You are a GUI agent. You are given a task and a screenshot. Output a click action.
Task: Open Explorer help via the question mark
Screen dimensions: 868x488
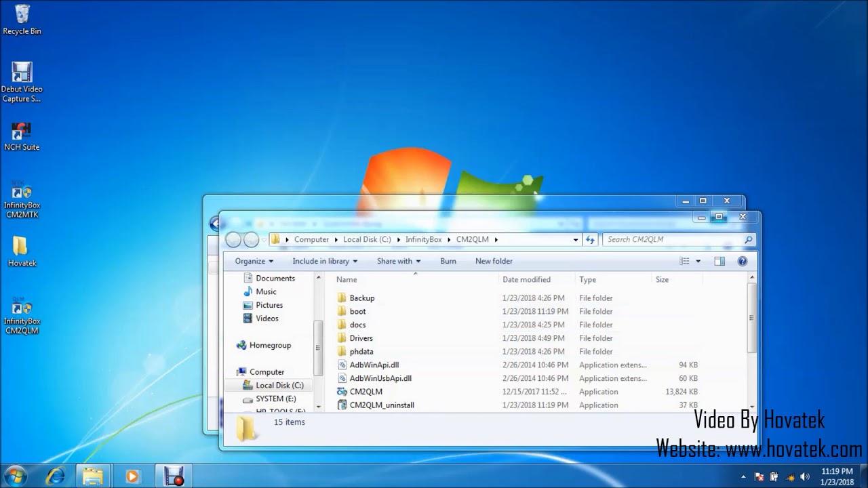(x=742, y=261)
